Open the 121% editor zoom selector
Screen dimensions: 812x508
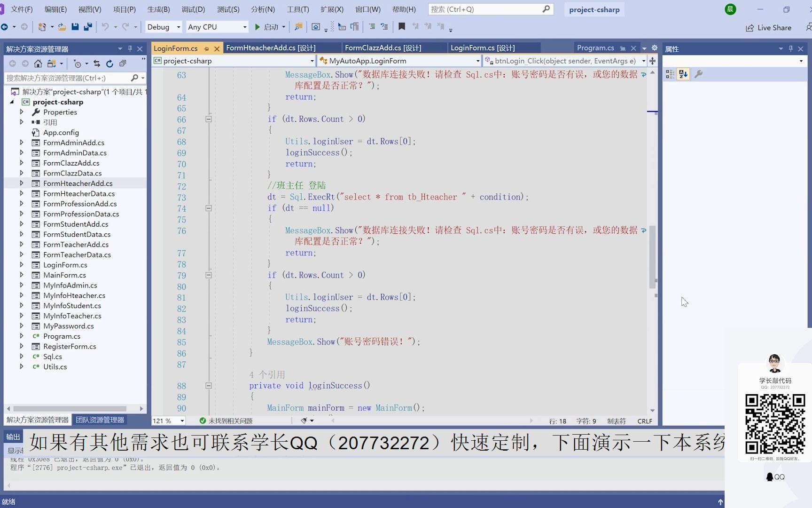coord(167,421)
